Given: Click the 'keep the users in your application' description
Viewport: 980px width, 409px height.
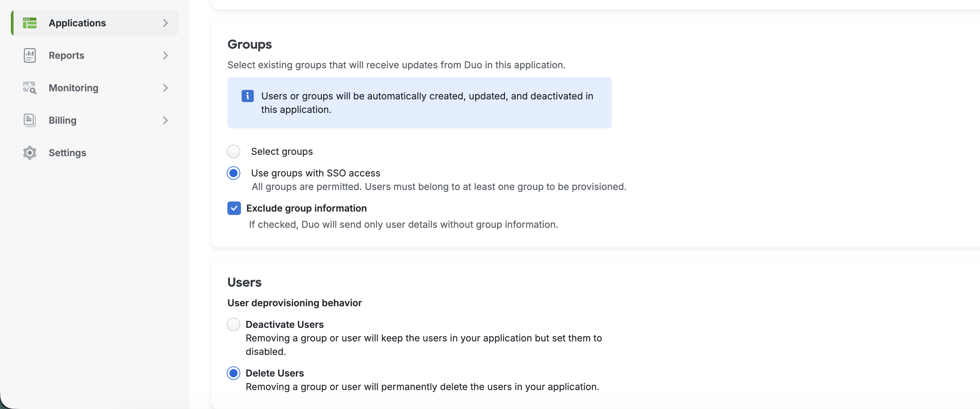Looking at the screenshot, I should 424,345.
